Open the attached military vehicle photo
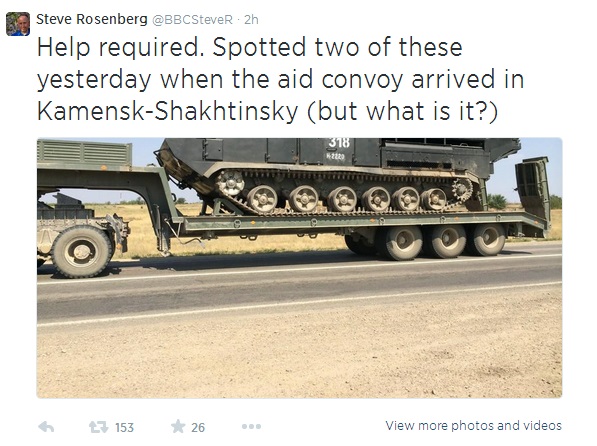597x446 pixels. (299, 268)
